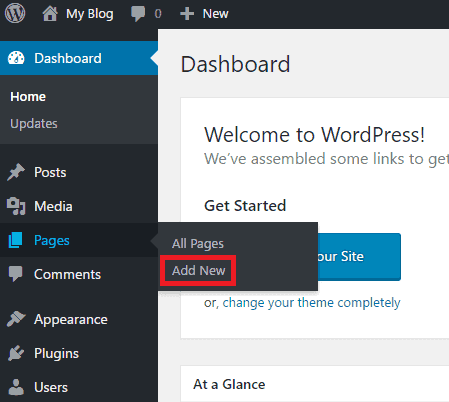This screenshot has height=402, width=449.
Task: Open the comments bubble icon in admin bar
Action: point(138,14)
